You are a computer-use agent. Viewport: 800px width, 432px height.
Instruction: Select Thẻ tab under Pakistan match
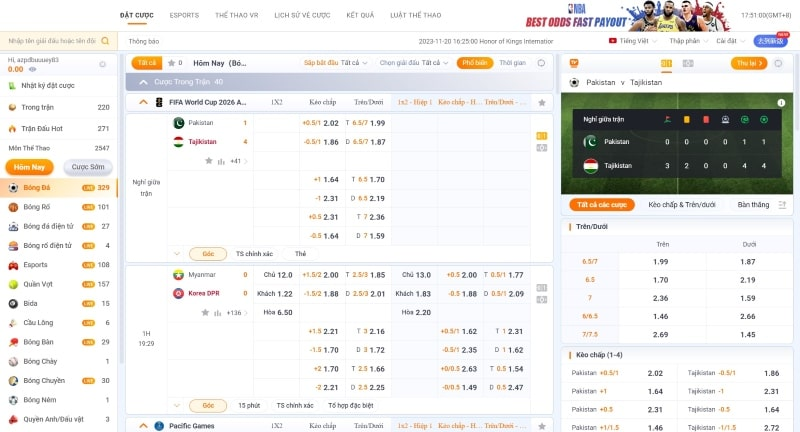301,253
